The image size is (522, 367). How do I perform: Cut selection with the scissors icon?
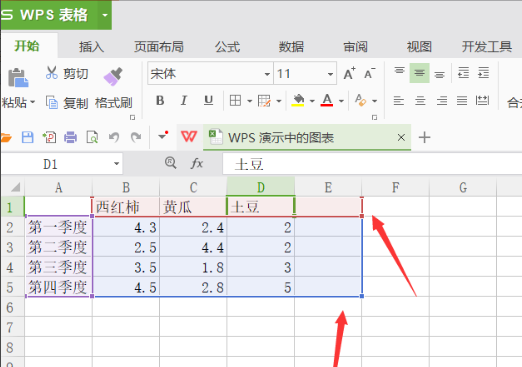tap(52, 73)
